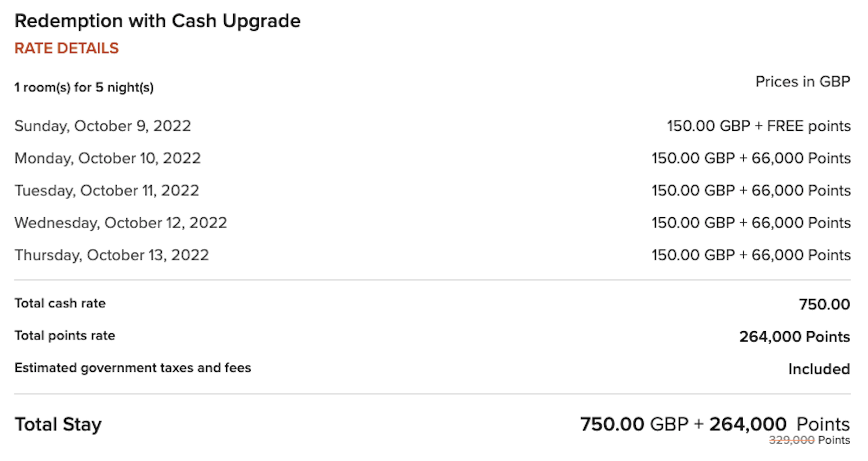The width and height of the screenshot is (868, 461).
Task: Click the Included taxes value
Action: [x=819, y=369]
